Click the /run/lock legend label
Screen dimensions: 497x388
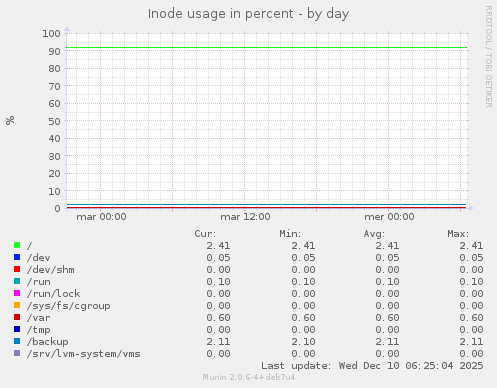53,294
